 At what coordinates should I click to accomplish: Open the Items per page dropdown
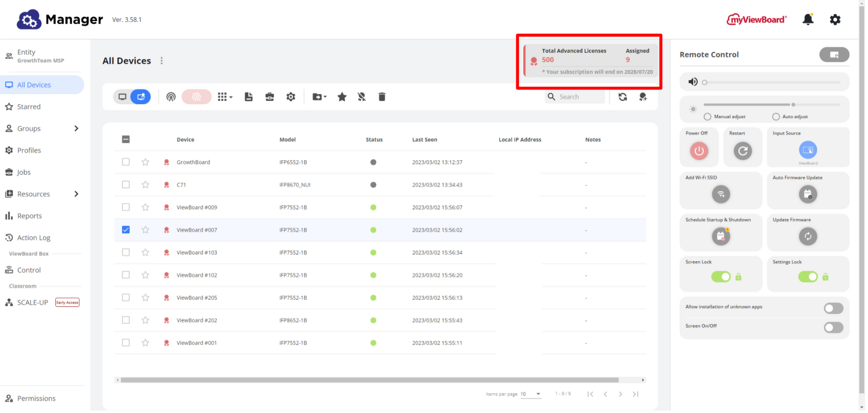click(531, 394)
